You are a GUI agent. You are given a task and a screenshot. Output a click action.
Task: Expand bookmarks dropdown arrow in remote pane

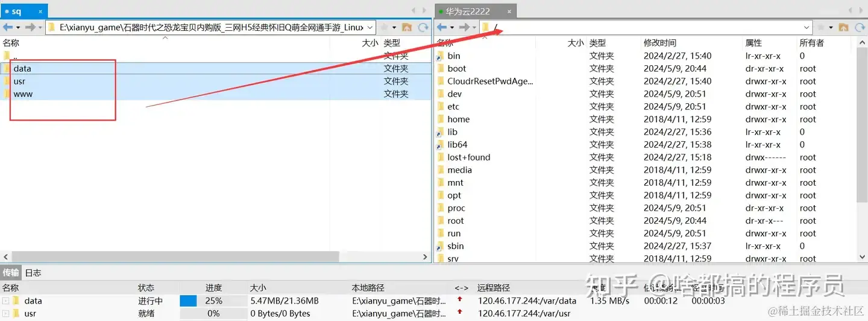(x=831, y=27)
